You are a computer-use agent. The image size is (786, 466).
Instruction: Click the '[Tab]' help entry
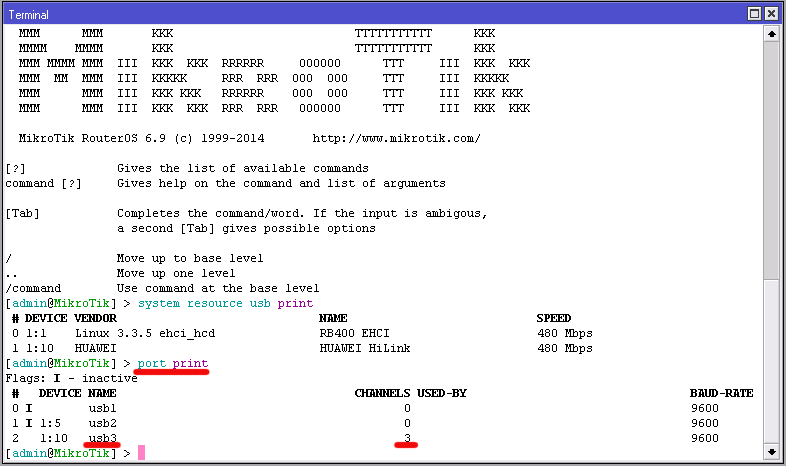(x=22, y=213)
